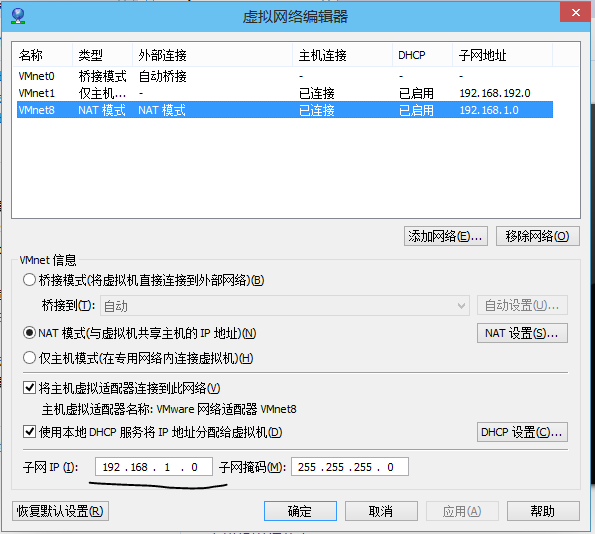
Task: Select the VMnet0 row
Action: (x=285, y=76)
